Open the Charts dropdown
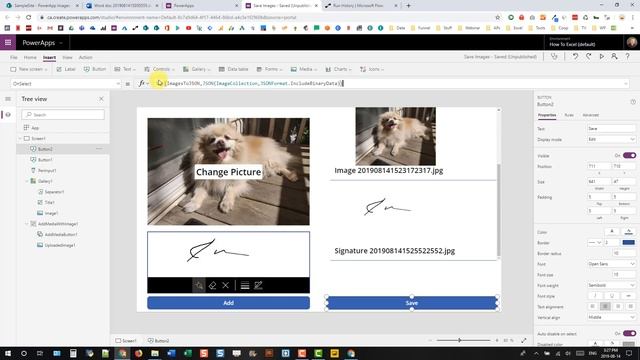640x360 pixels. pyautogui.click(x=338, y=69)
